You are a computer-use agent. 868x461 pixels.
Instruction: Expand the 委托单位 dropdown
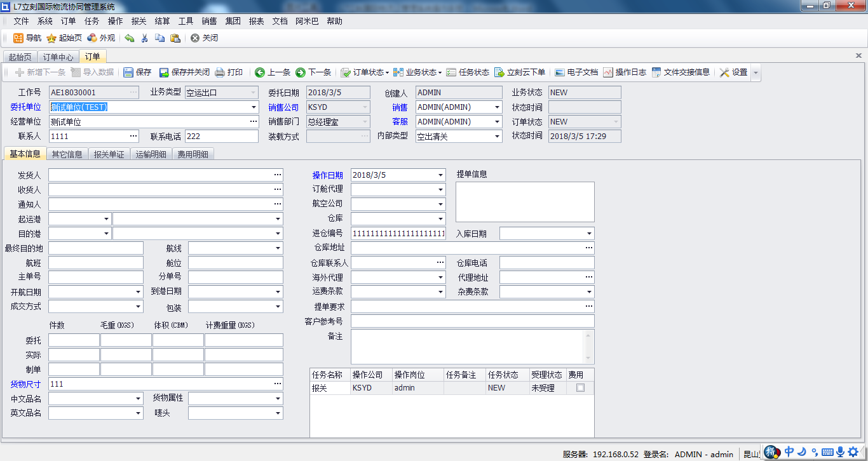pyautogui.click(x=254, y=107)
